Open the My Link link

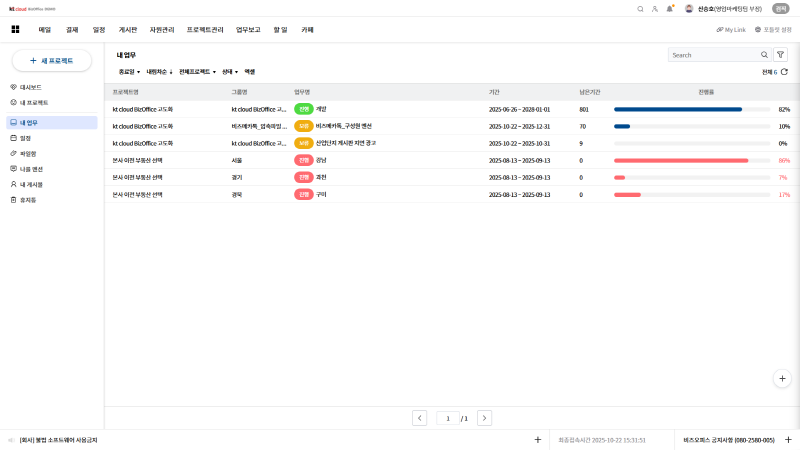[x=731, y=30]
